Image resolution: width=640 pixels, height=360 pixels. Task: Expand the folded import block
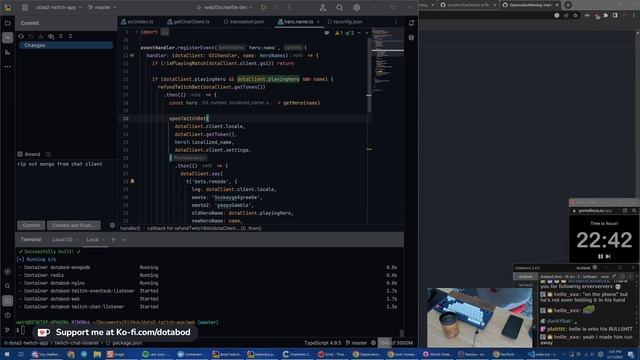click(164, 32)
